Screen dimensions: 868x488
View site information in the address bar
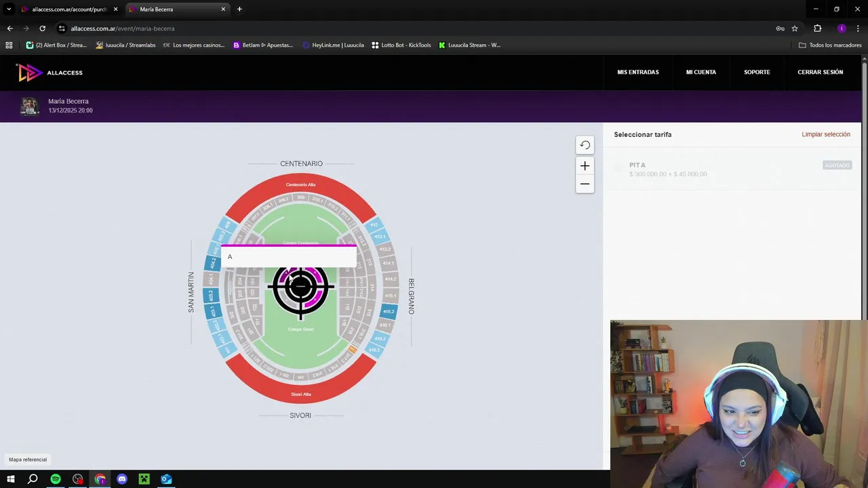62,28
